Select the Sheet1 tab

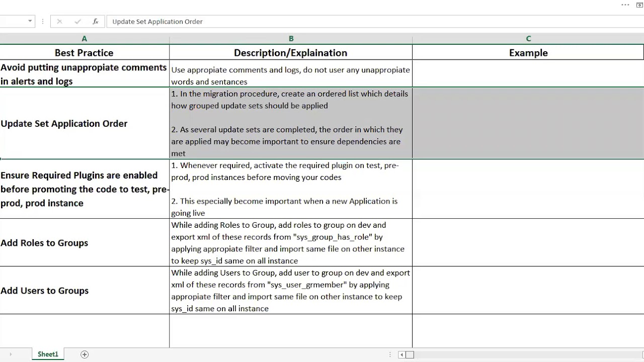click(48, 354)
